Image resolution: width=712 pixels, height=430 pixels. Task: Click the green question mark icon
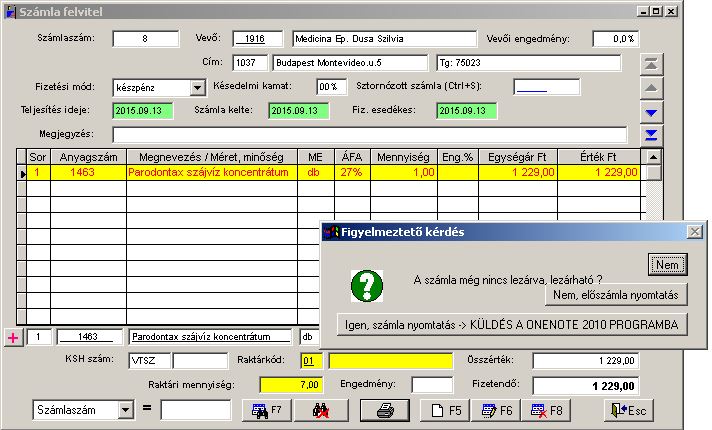367,286
